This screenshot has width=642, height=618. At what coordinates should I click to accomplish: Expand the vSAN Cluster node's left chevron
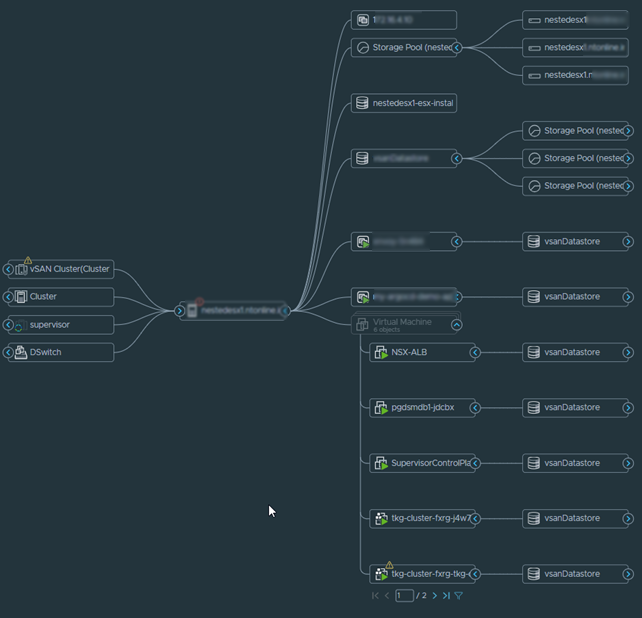[8, 269]
